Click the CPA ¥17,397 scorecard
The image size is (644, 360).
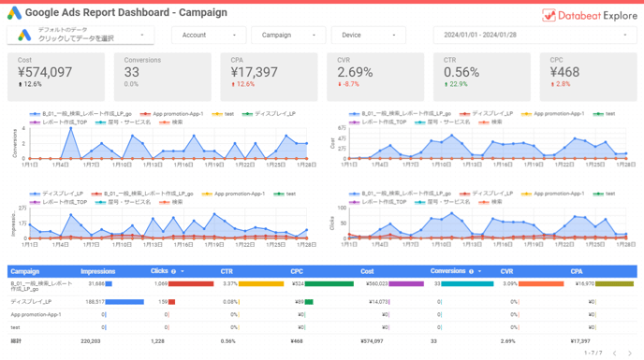[269, 77]
